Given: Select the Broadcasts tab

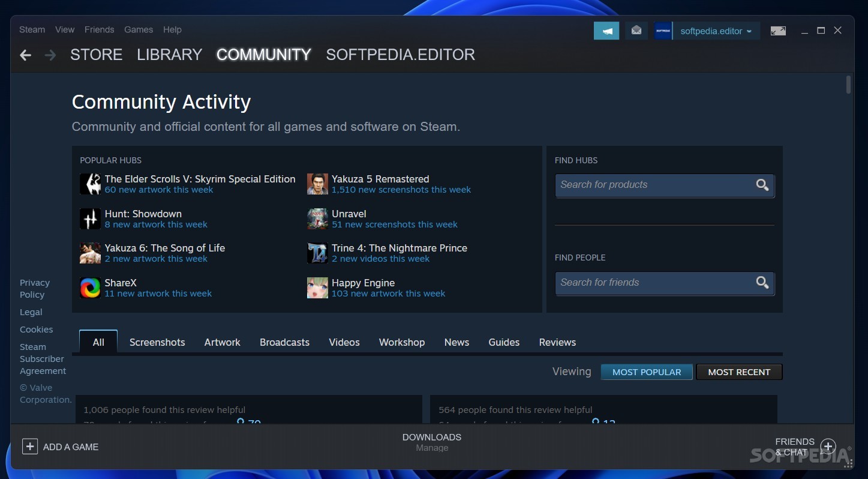Looking at the screenshot, I should pyautogui.click(x=284, y=342).
